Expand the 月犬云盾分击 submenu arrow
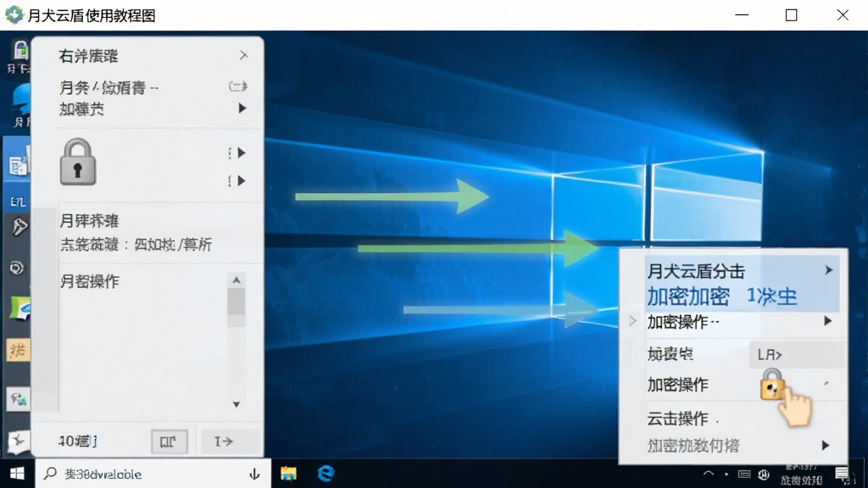The image size is (868, 488). (829, 270)
